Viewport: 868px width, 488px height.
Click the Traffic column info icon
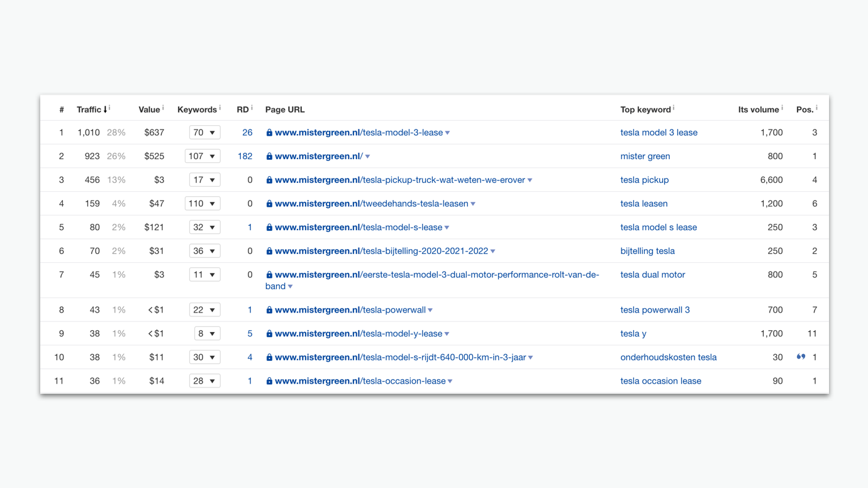pyautogui.click(x=109, y=108)
